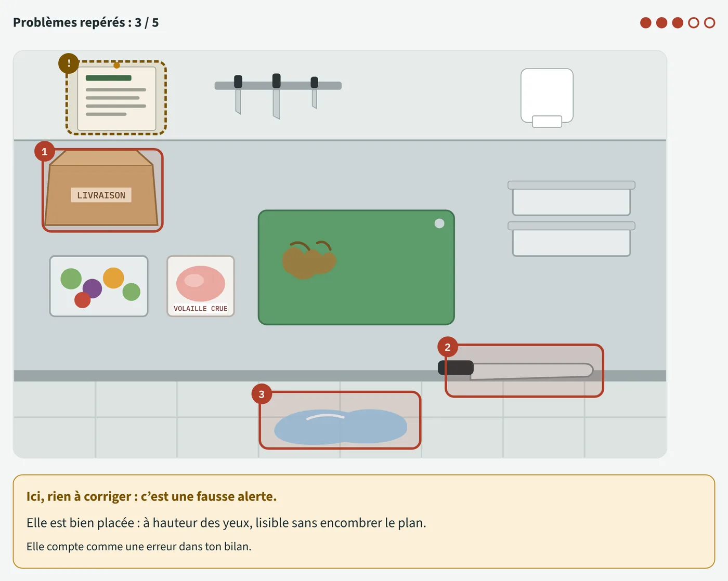
Task: Click the green cutting board
Action: pyautogui.click(x=356, y=267)
